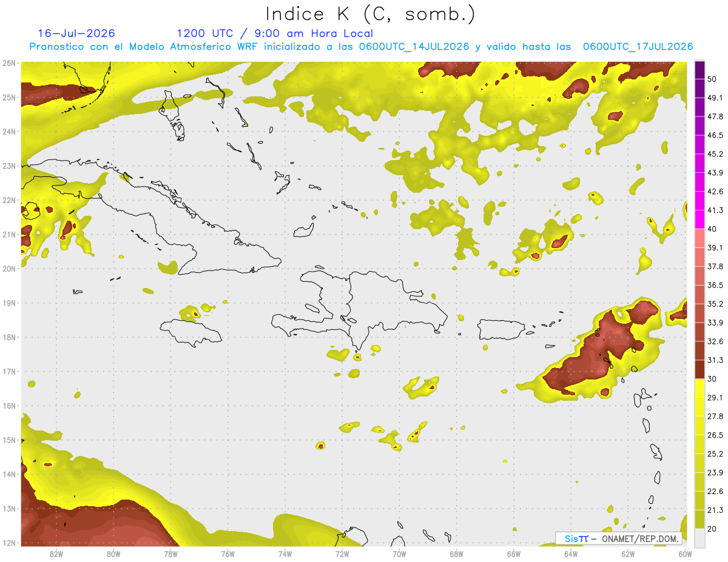Click the Jamaica island outline on the map
728x562 pixels.
[x=192, y=333]
